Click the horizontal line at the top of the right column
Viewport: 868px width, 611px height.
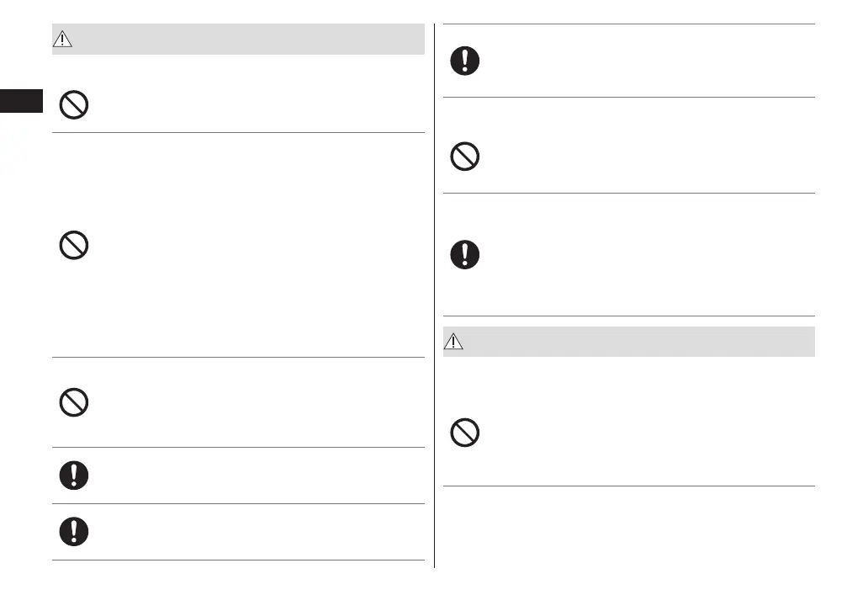point(629,24)
